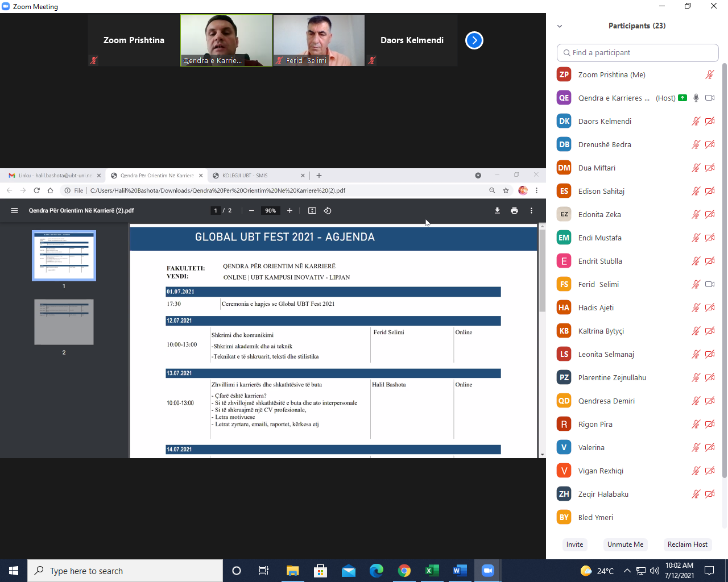The height and width of the screenshot is (582, 728).
Task: Click the PDF print icon
Action: 514,210
